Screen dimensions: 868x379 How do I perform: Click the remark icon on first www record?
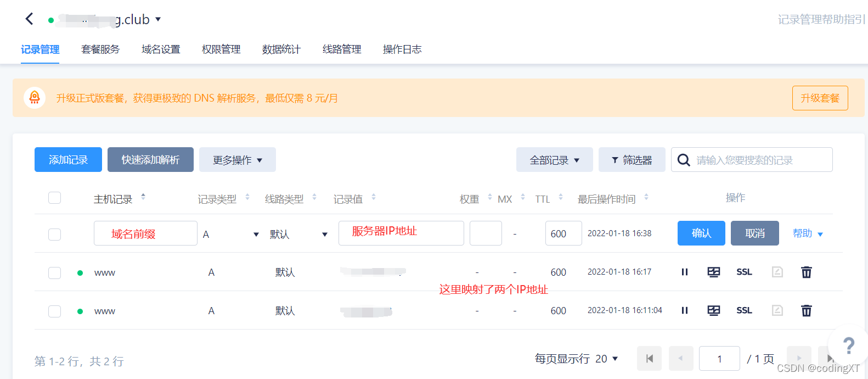pos(777,272)
